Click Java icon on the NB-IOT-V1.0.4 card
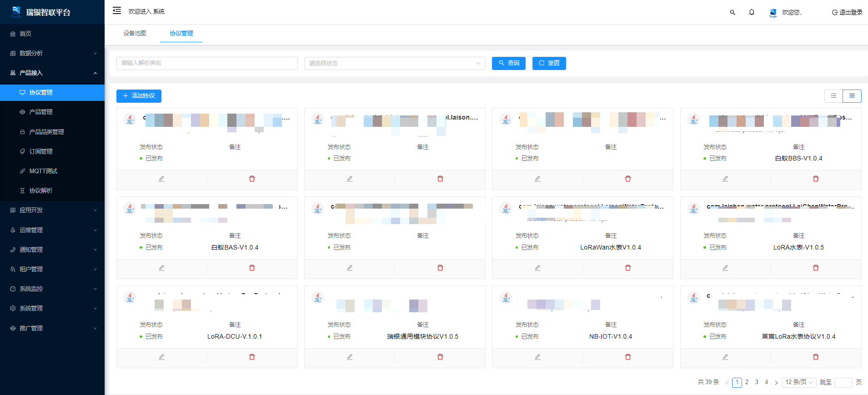Screen dimensions: 868x395 tap(506, 297)
